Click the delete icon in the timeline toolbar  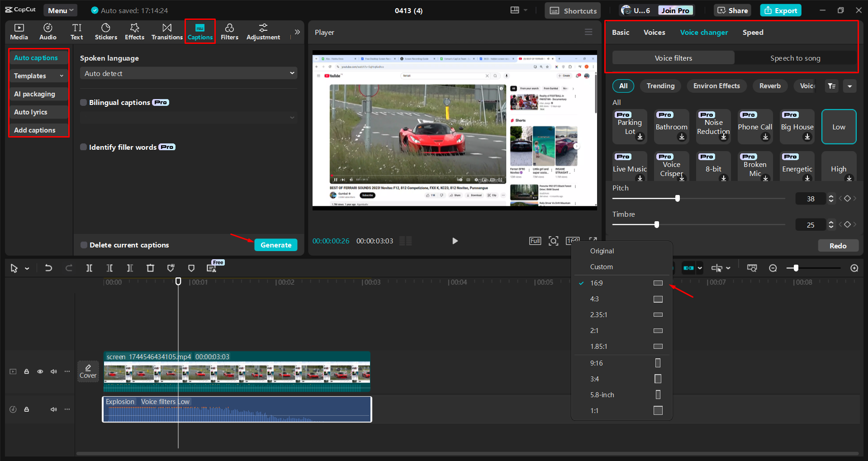click(150, 268)
